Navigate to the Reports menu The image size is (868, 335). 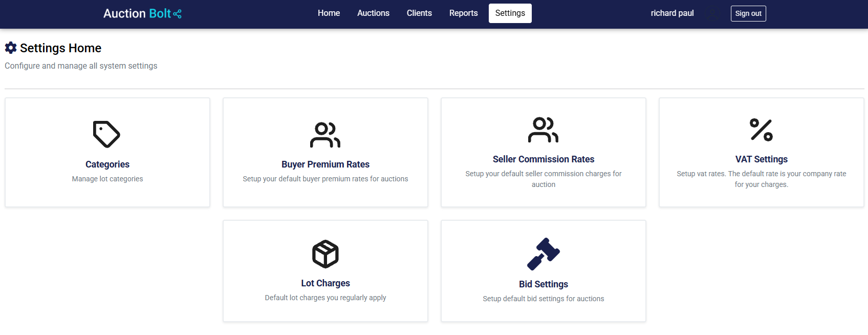coord(463,13)
